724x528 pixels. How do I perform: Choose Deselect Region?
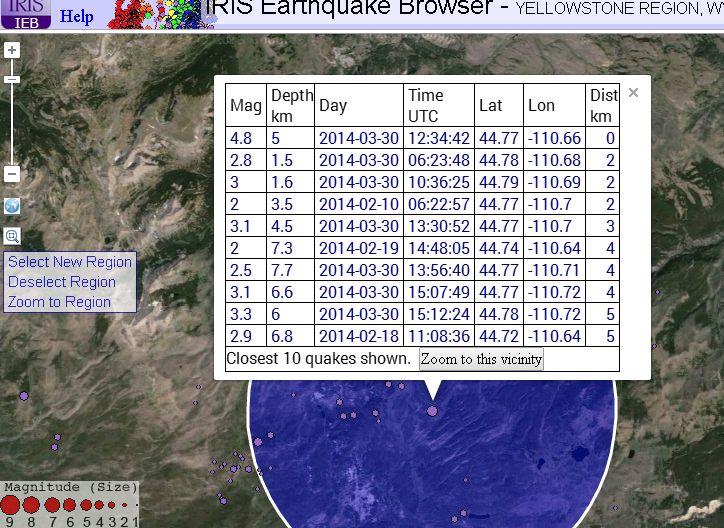pos(62,282)
